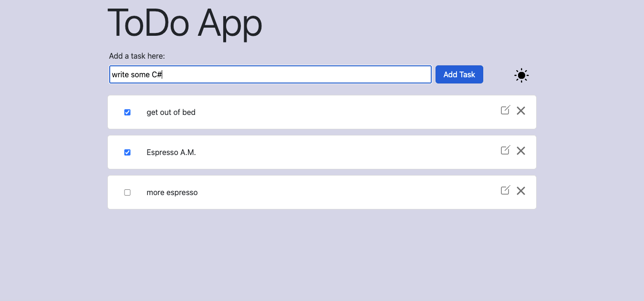
Task: Click inside the task input field
Action: click(x=270, y=74)
